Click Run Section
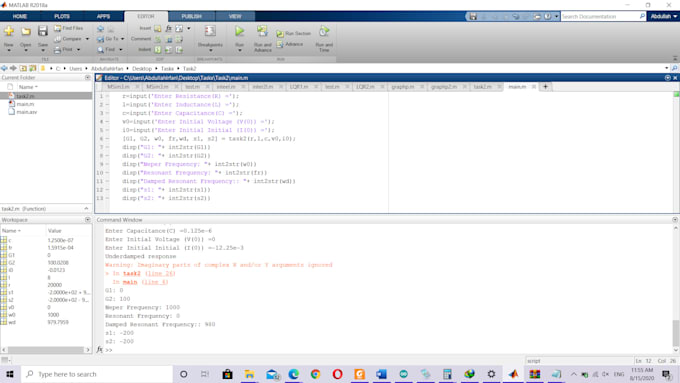Image resolution: width=680 pixels, height=383 pixels. click(x=294, y=33)
